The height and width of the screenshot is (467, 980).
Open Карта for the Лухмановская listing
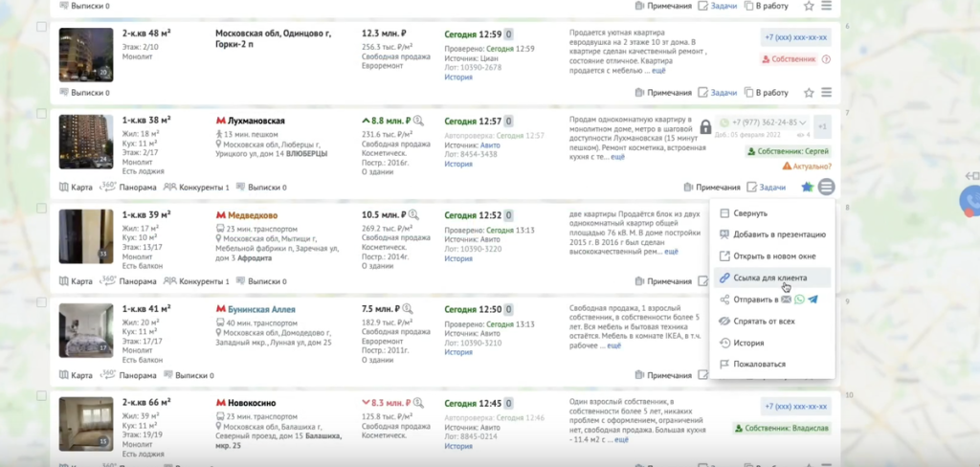[x=76, y=187]
